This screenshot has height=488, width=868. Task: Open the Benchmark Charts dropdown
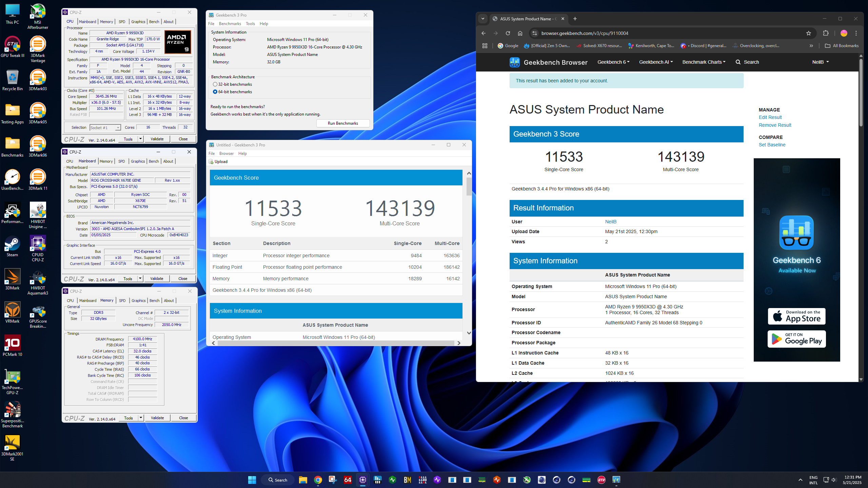[704, 62]
